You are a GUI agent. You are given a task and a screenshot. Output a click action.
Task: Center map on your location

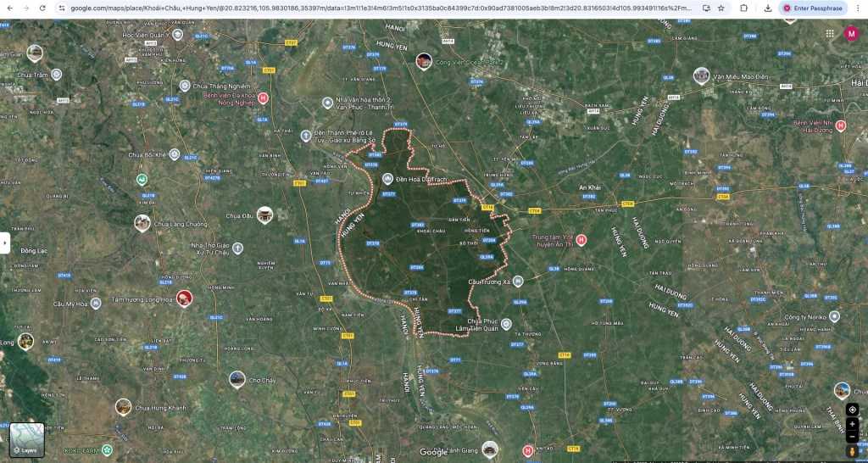click(852, 410)
